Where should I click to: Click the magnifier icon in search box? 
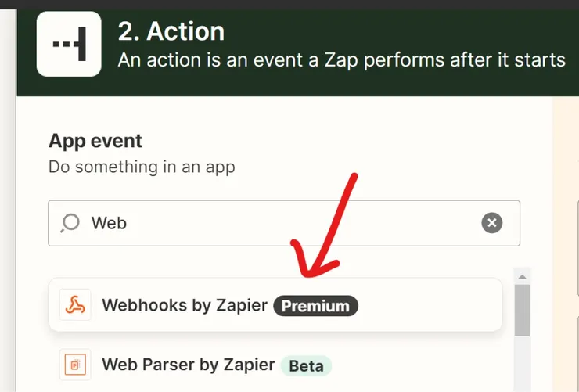70,223
